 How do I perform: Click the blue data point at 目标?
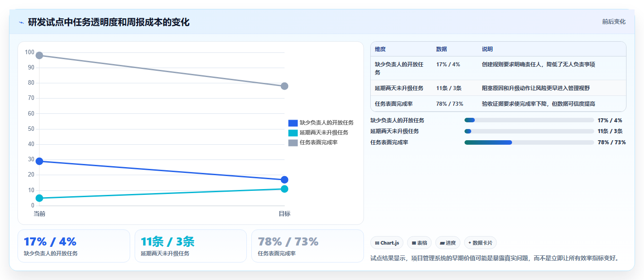point(285,180)
